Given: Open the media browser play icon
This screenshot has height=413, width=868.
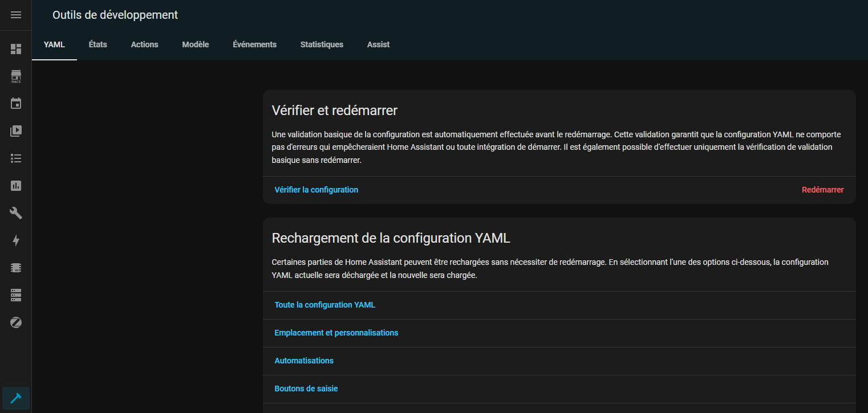Looking at the screenshot, I should coord(16,131).
